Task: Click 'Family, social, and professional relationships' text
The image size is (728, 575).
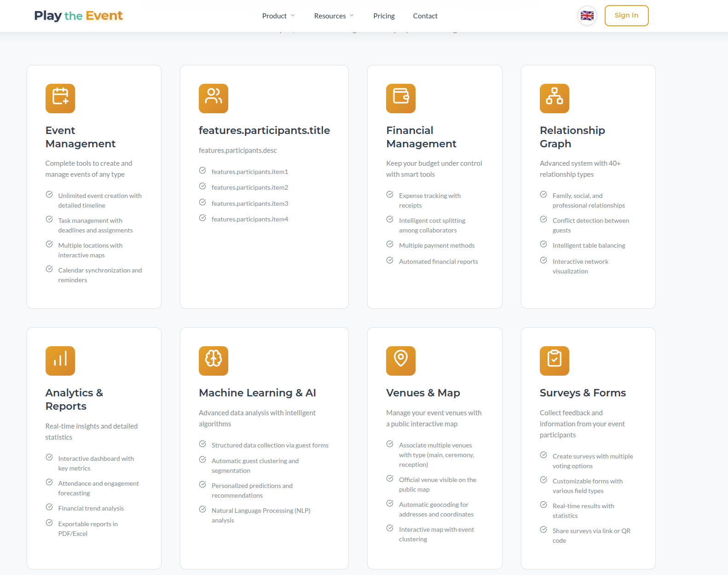Action: coord(589,201)
